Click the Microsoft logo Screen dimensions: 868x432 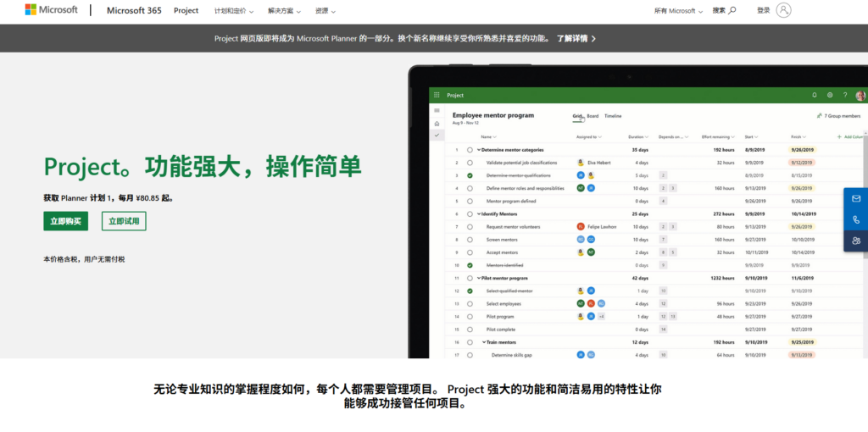51,10
